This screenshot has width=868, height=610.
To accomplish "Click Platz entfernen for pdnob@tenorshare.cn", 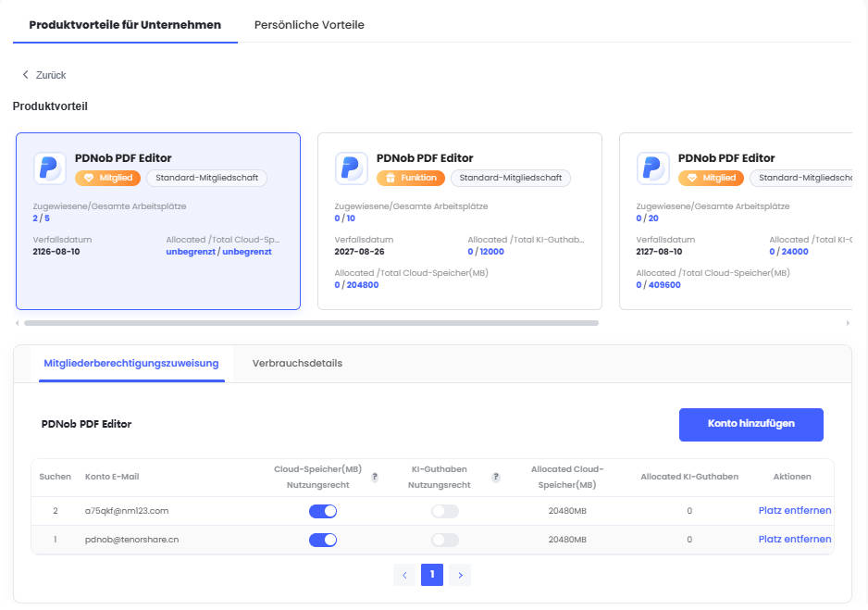I will (x=794, y=539).
